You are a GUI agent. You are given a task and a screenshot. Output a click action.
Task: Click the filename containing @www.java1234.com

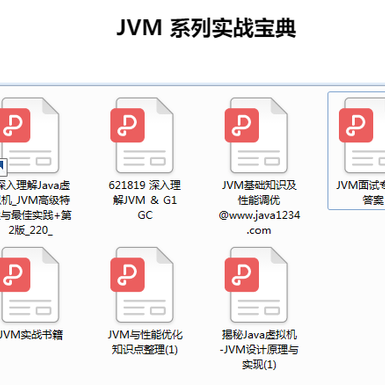(259, 207)
